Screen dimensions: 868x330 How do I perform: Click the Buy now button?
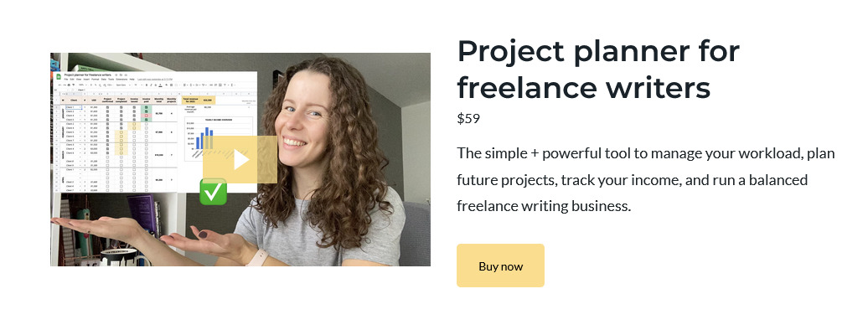pyautogui.click(x=500, y=266)
